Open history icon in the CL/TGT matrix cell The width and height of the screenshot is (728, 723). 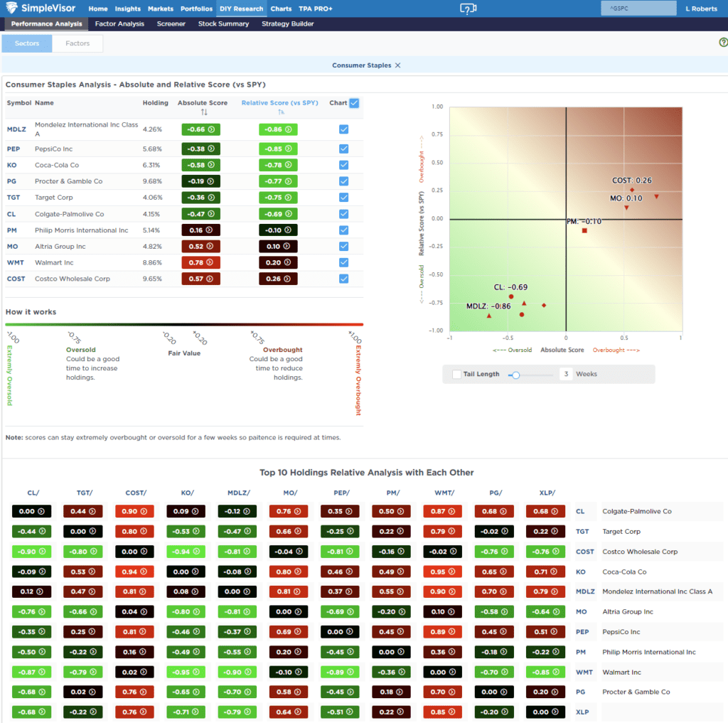pyautogui.click(x=92, y=511)
